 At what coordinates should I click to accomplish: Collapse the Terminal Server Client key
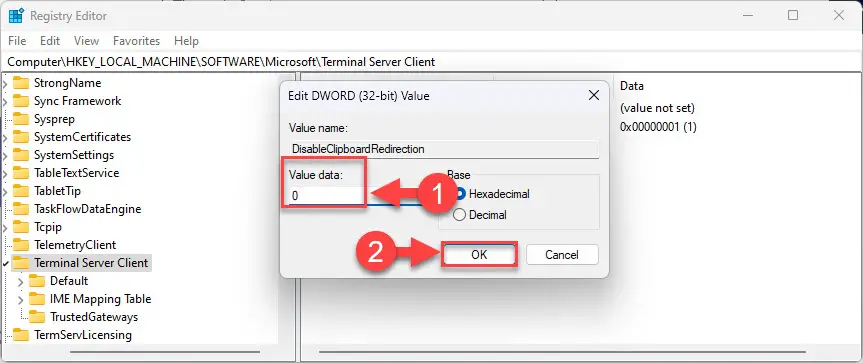6,263
